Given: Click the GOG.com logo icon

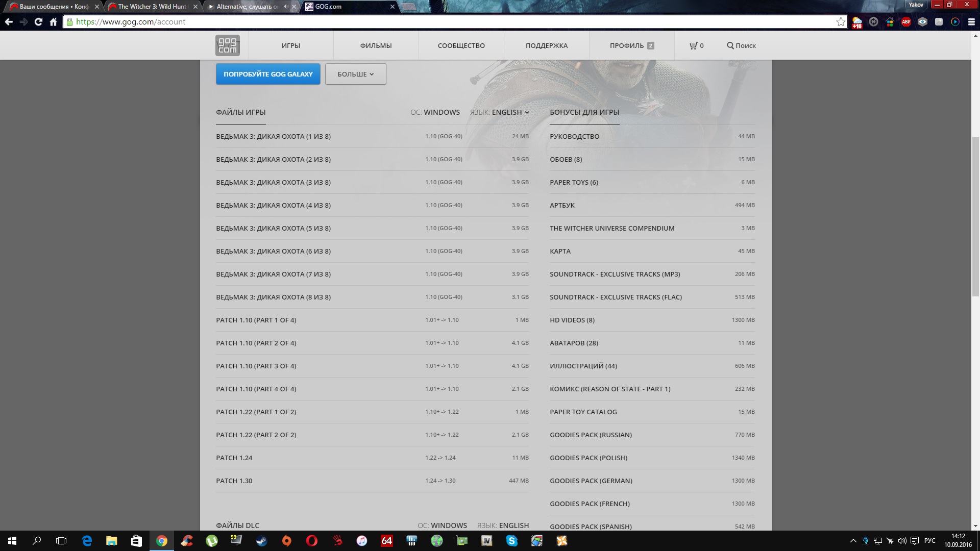Looking at the screenshot, I should click(x=227, y=45).
